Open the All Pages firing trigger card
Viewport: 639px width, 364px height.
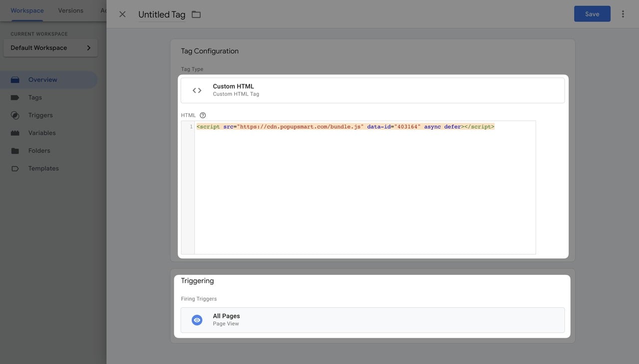(x=372, y=320)
